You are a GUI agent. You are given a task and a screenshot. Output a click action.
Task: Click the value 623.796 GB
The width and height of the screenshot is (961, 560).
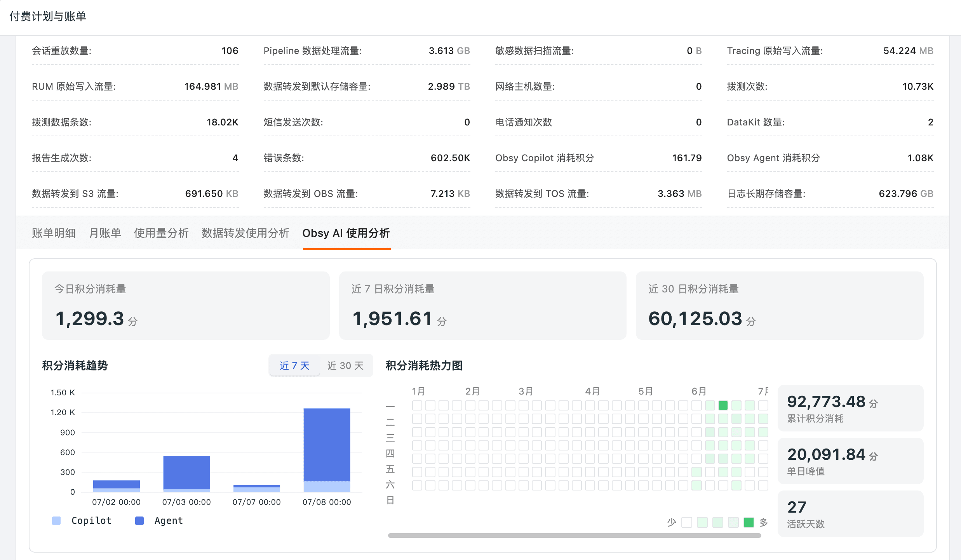pos(906,194)
